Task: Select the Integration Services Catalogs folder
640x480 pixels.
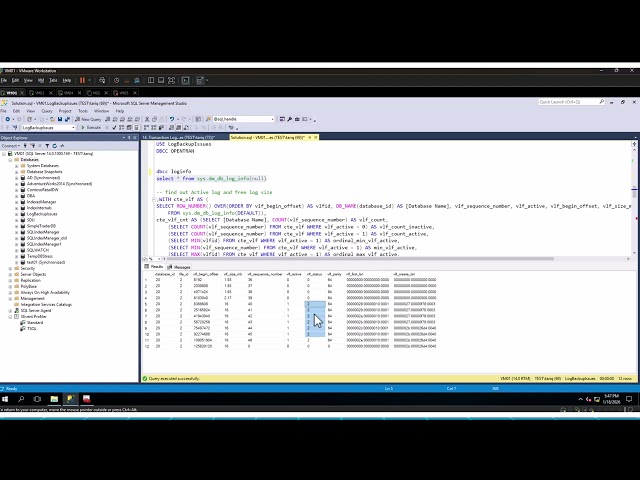Action: pos(46,304)
